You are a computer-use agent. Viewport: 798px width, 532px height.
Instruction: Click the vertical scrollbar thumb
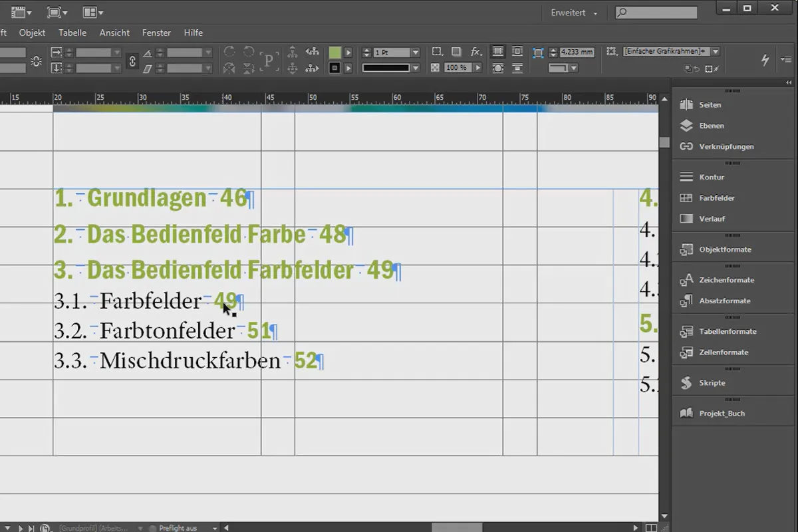[664, 142]
